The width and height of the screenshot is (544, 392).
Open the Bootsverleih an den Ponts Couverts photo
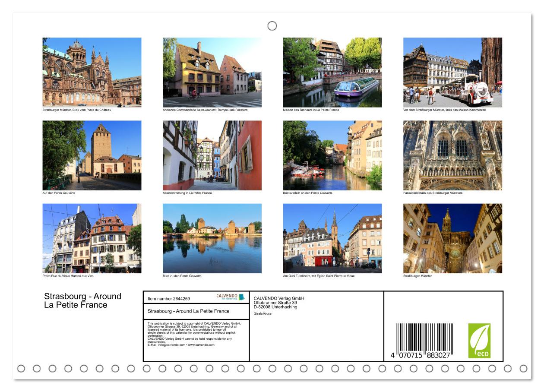(x=332, y=155)
